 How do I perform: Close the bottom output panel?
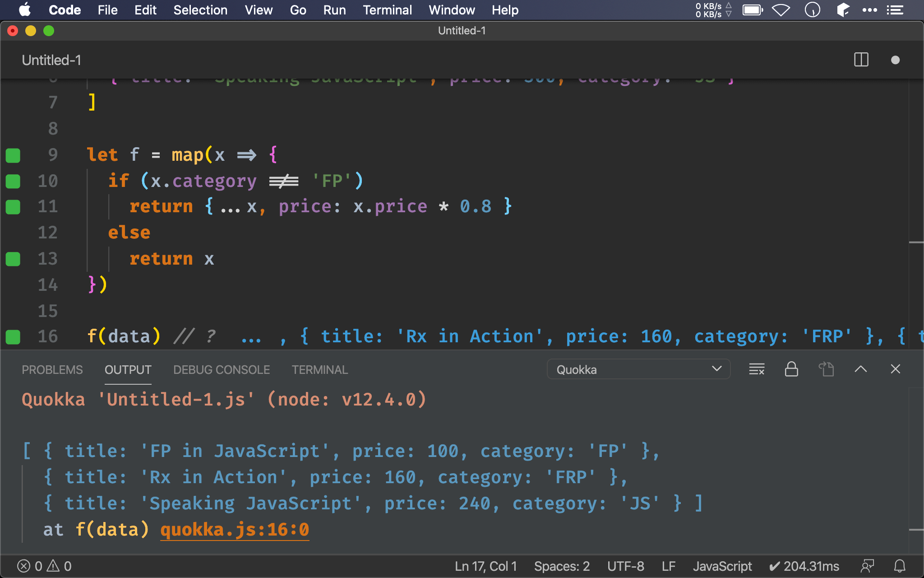895,369
